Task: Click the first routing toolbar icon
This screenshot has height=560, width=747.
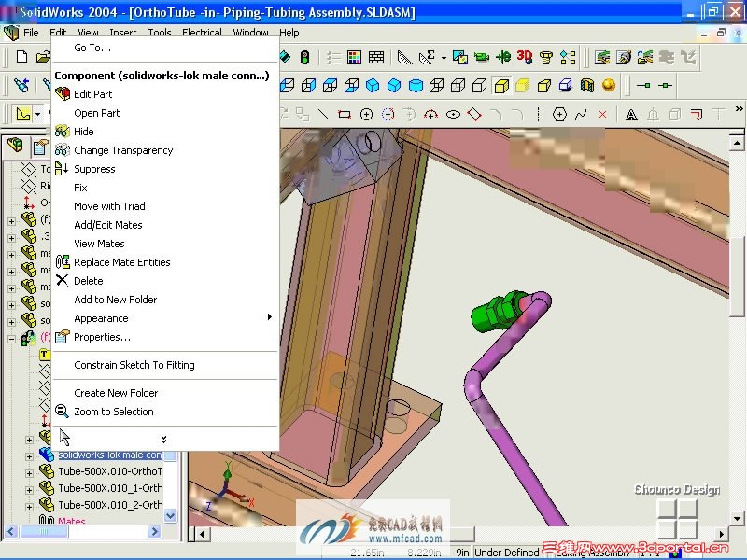Action: click(602, 58)
